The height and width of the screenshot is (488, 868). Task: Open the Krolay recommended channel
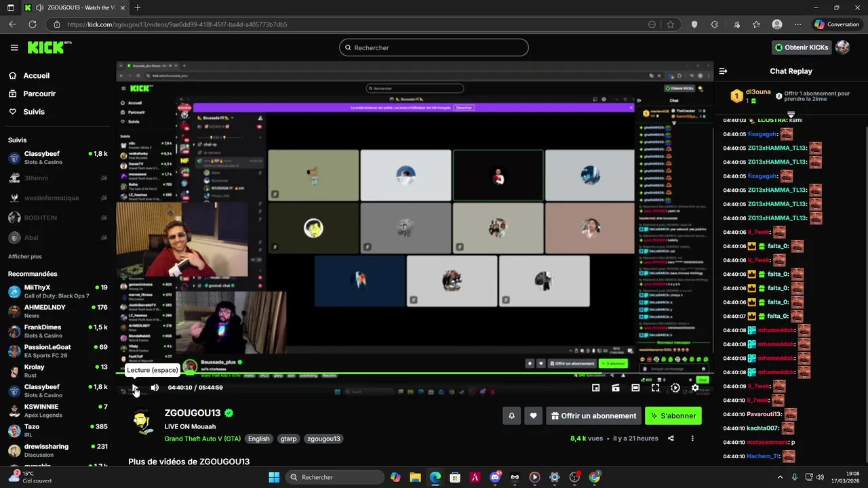click(58, 371)
